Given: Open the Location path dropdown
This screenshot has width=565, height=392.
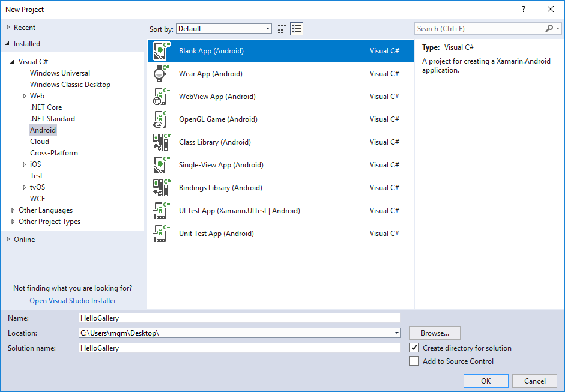Looking at the screenshot, I should pyautogui.click(x=397, y=333).
